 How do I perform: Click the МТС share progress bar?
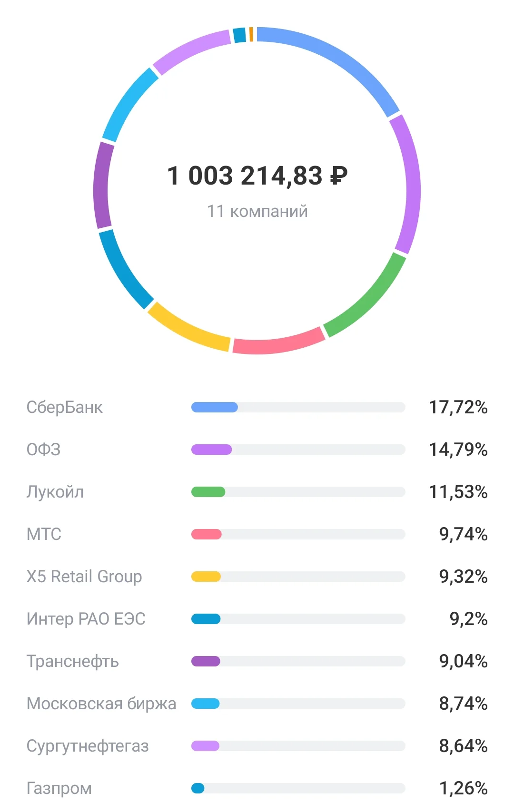point(298,534)
